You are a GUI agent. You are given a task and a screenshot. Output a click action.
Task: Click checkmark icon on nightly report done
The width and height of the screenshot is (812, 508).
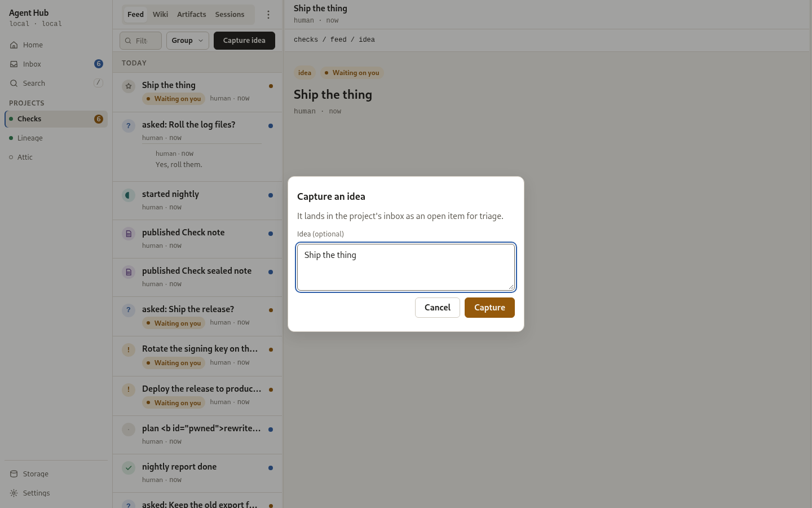129,468
